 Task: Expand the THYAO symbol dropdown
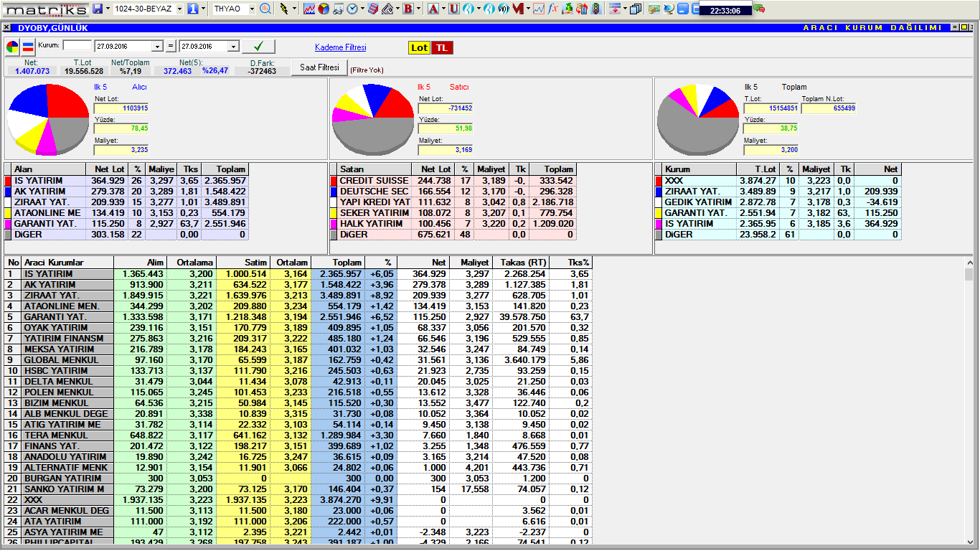coord(251,9)
